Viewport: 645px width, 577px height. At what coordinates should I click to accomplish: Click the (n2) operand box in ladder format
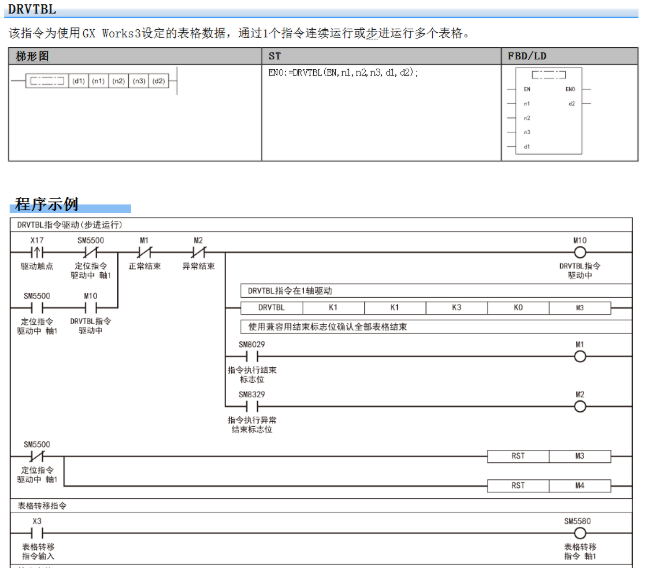pos(118,81)
